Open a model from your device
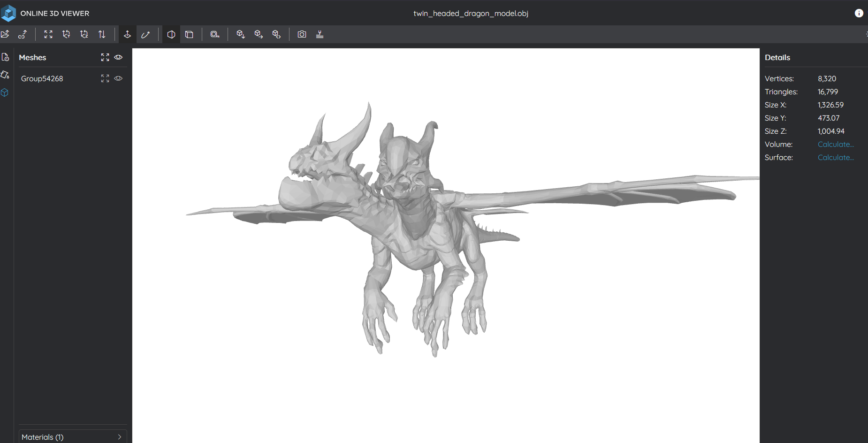868x443 pixels. coord(5,34)
